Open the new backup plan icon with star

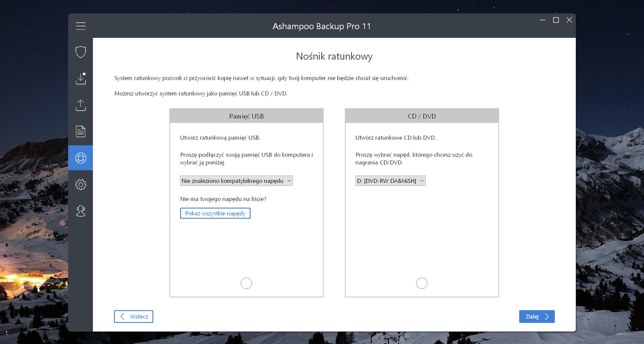pyautogui.click(x=80, y=78)
